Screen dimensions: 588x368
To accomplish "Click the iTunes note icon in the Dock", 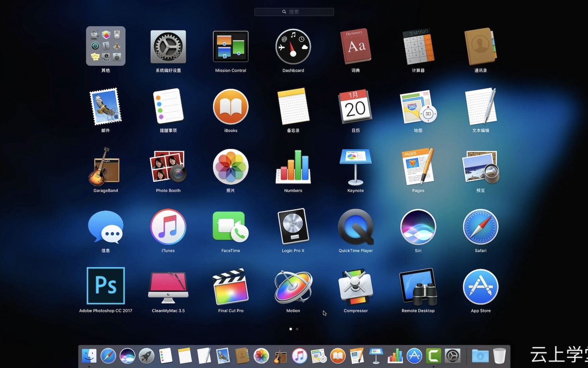I will [299, 356].
